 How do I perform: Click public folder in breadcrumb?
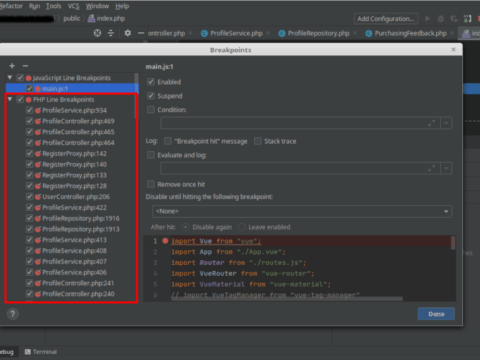72,18
